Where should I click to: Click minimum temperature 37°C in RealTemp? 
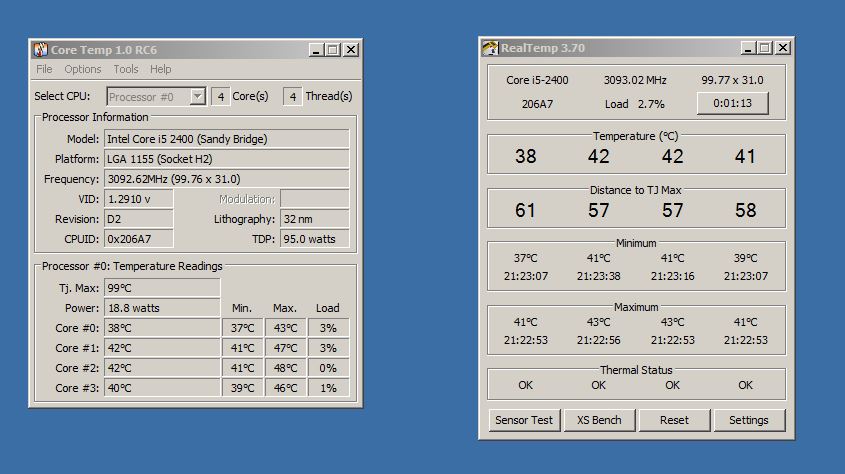click(525, 258)
